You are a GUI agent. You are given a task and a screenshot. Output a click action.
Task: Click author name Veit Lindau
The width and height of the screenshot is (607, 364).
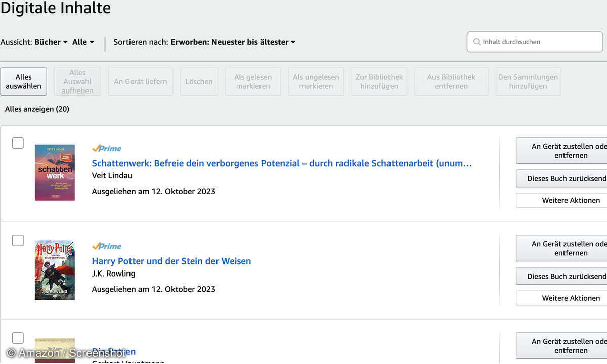tap(112, 176)
